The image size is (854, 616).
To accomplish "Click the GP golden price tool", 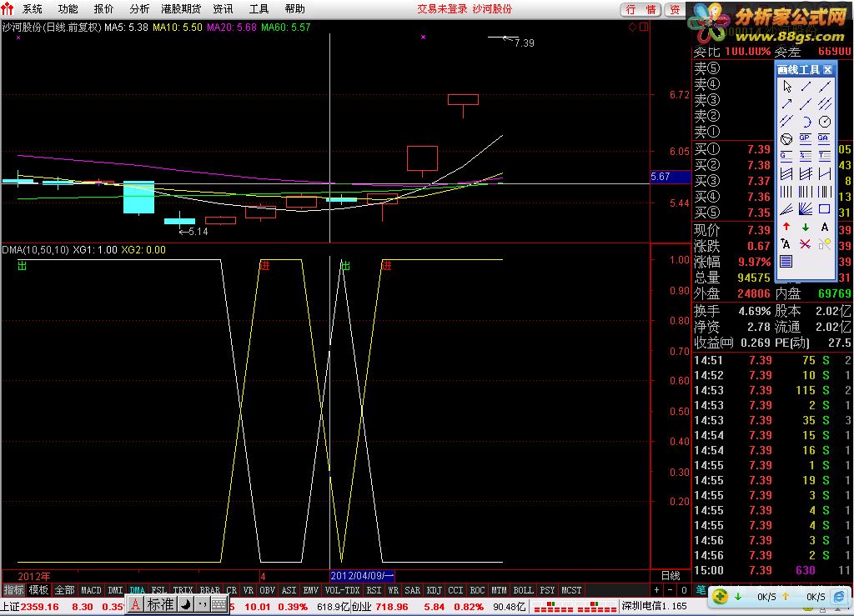I will pyautogui.click(x=806, y=138).
